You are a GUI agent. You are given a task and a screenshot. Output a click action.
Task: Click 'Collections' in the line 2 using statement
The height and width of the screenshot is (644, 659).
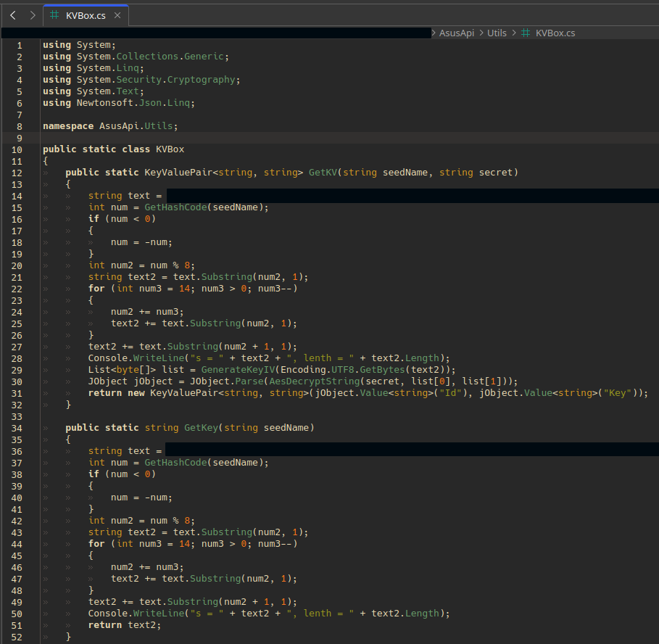tap(147, 57)
